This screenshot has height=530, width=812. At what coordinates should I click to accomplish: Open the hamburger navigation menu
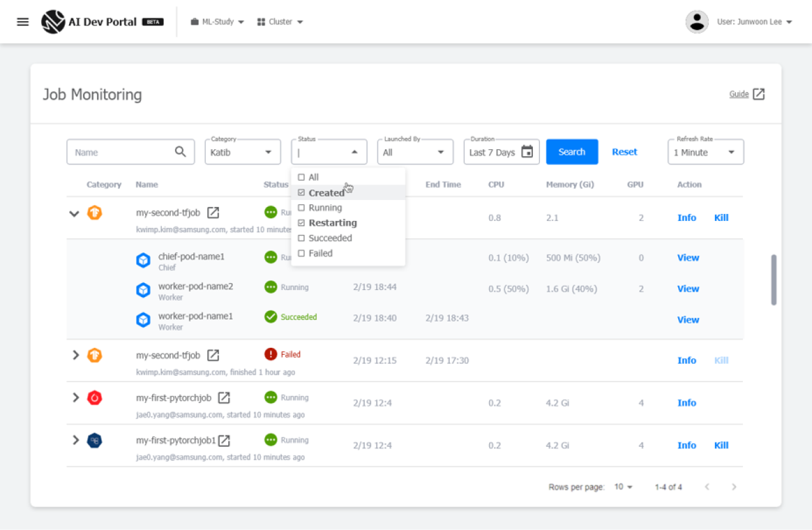[23, 22]
